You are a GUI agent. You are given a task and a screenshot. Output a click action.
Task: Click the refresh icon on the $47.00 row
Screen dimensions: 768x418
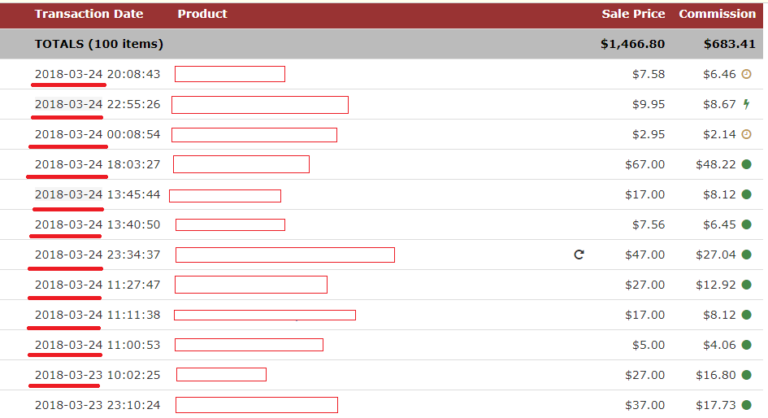click(x=579, y=254)
